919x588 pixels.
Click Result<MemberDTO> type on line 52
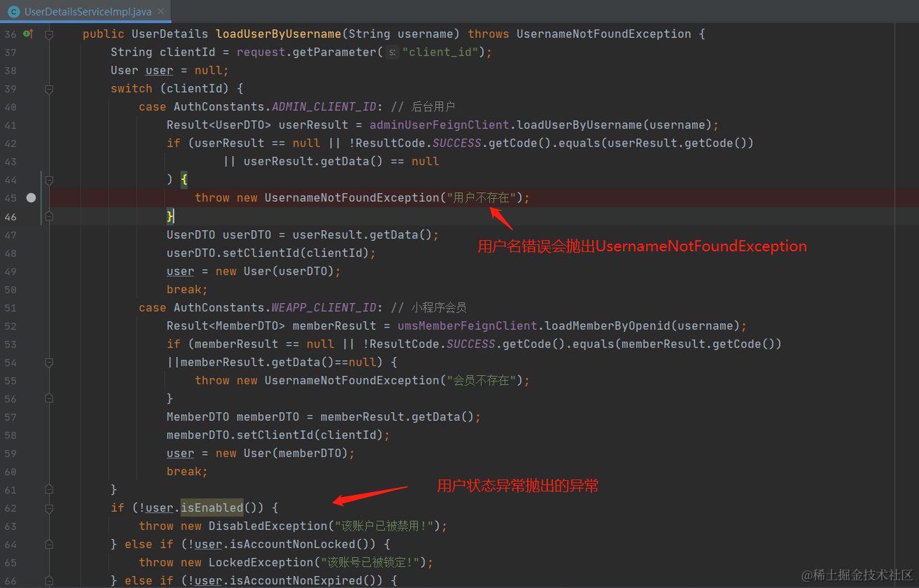click(x=226, y=325)
